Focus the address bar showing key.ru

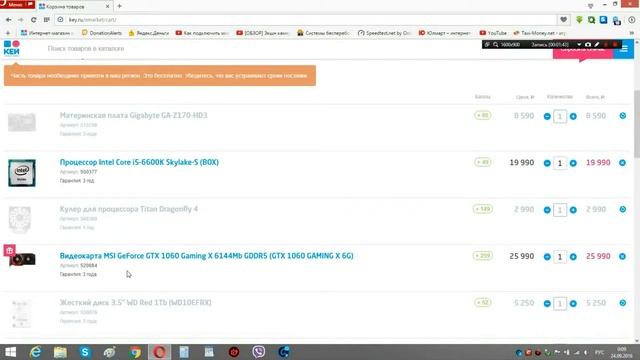306,20
